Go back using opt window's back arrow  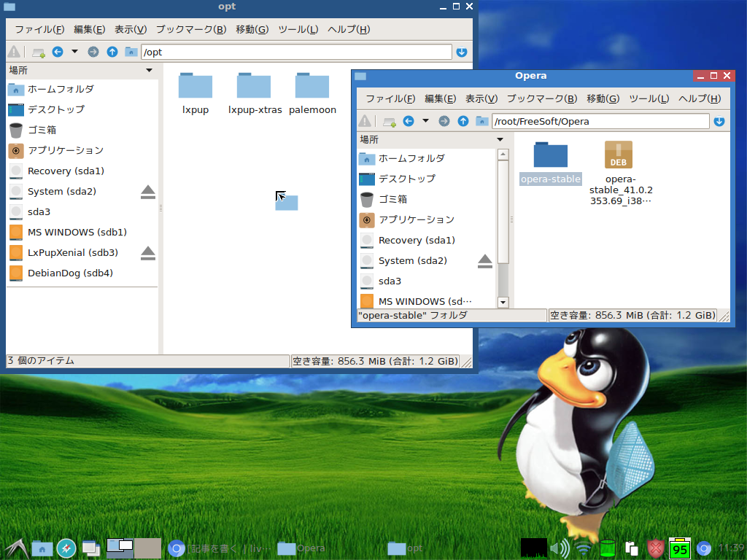tap(58, 52)
